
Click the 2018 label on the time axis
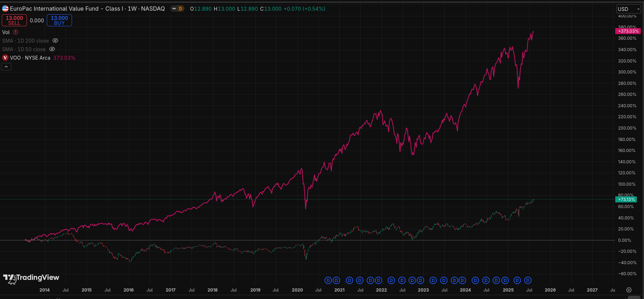(x=213, y=290)
